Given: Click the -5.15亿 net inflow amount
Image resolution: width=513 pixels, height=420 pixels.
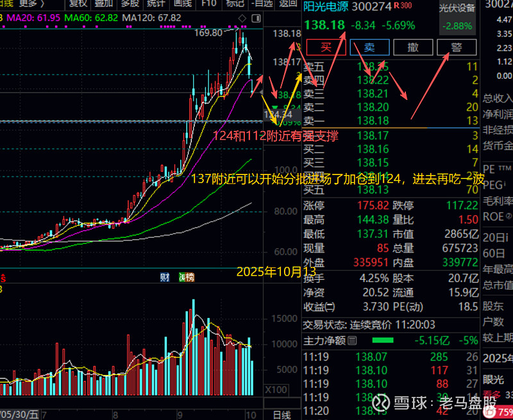Looking at the screenshot, I should 432,341.
